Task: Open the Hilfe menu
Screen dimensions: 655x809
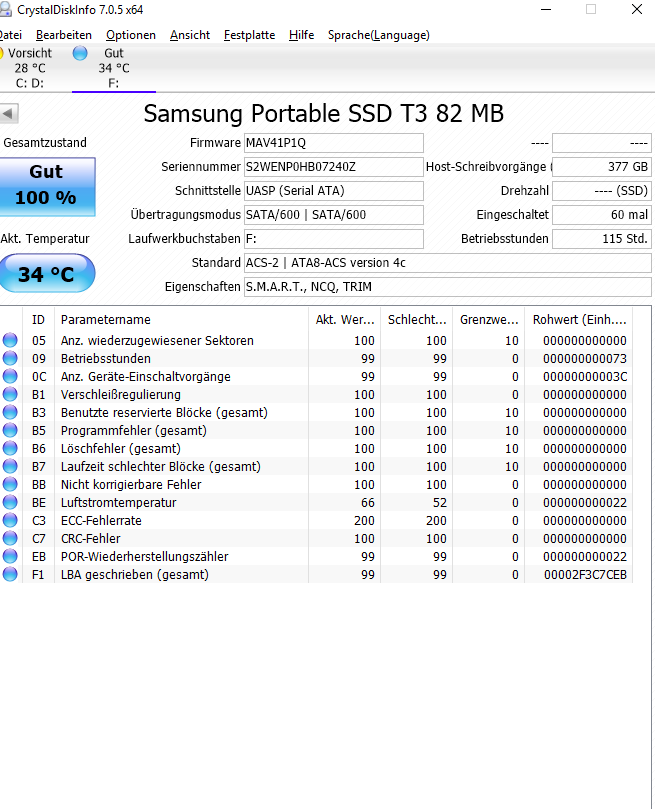Action: pos(301,35)
